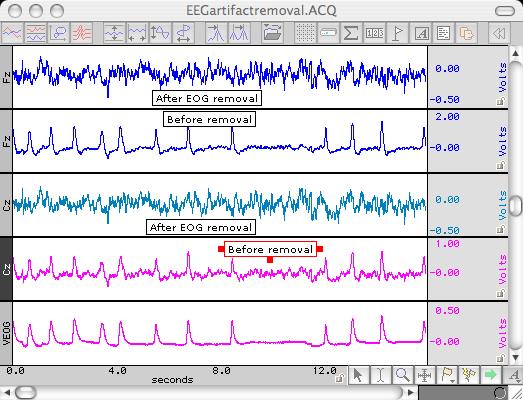Click the 2.00 vertical scale value
Image resolution: width=523 pixels, height=400 pixels.
pyautogui.click(x=447, y=117)
